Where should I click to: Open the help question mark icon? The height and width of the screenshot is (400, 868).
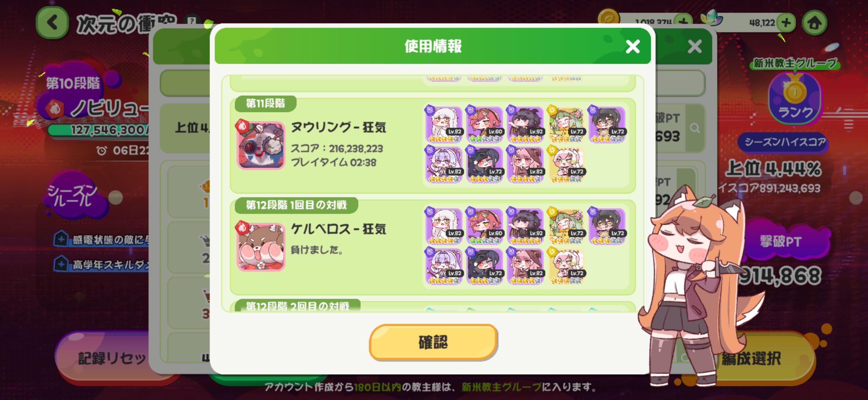coord(192,21)
